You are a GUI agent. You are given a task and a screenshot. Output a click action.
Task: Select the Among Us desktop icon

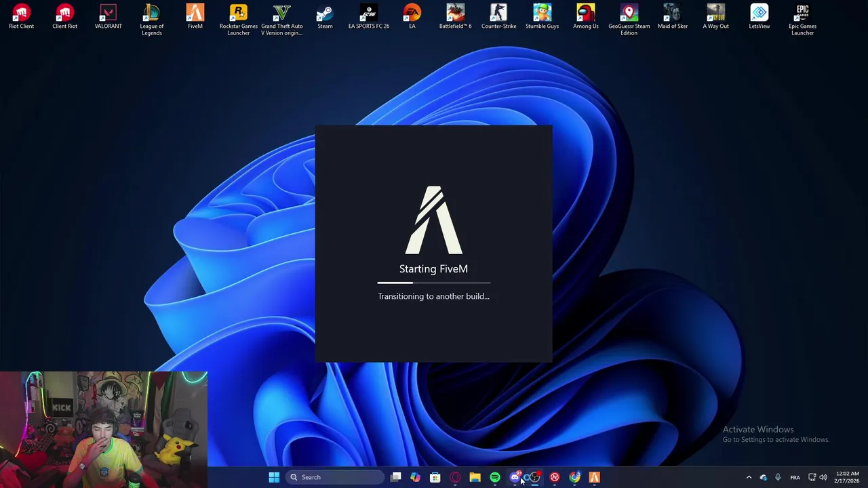(586, 17)
